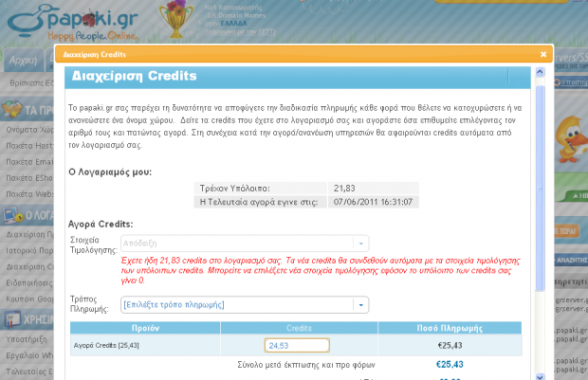588x380 pixels.
Task: Select the Επιλέξτε τρόπο πληρωμής combo box
Action: [x=245, y=305]
